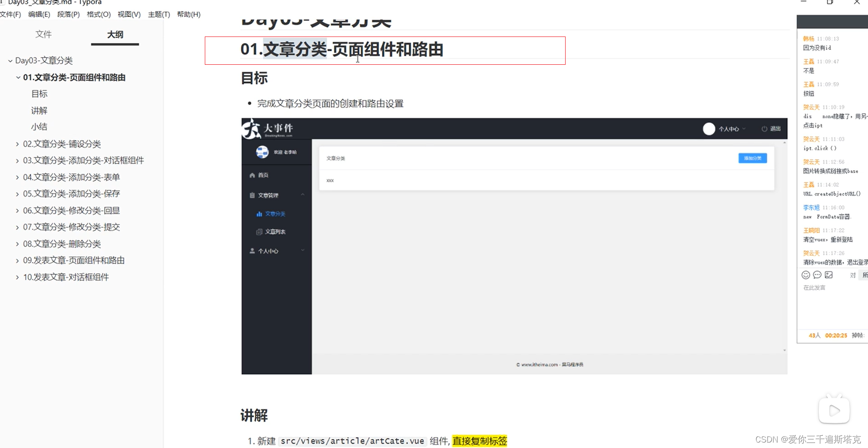Expand the 04.文章分类-添加分类-表单 chevron
This screenshot has height=448, width=868.
(17, 177)
